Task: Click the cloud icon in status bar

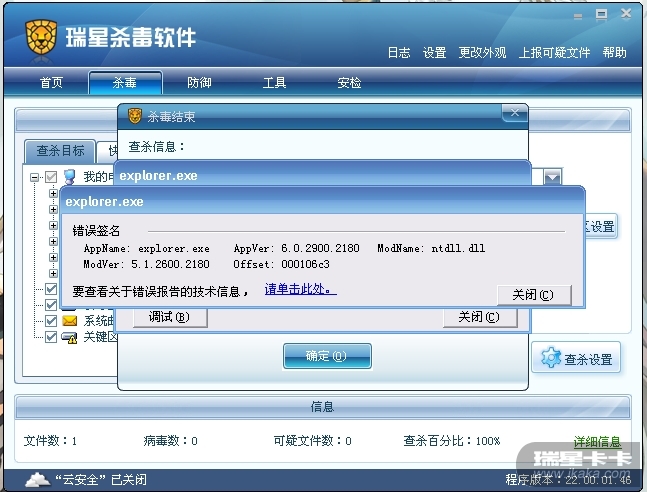Action: pos(38,480)
